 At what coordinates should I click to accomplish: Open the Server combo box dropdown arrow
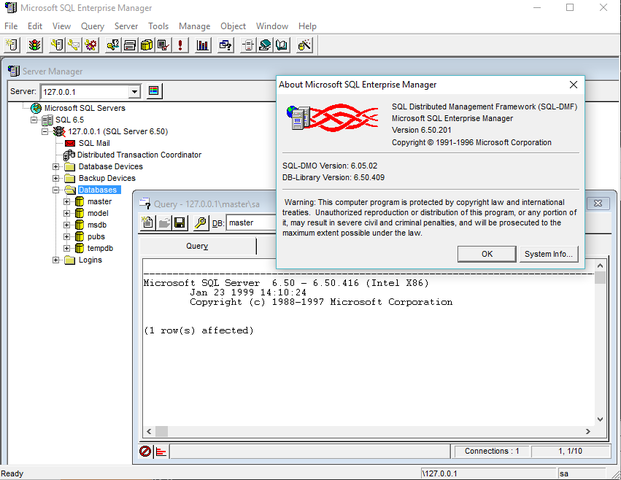coord(135,92)
